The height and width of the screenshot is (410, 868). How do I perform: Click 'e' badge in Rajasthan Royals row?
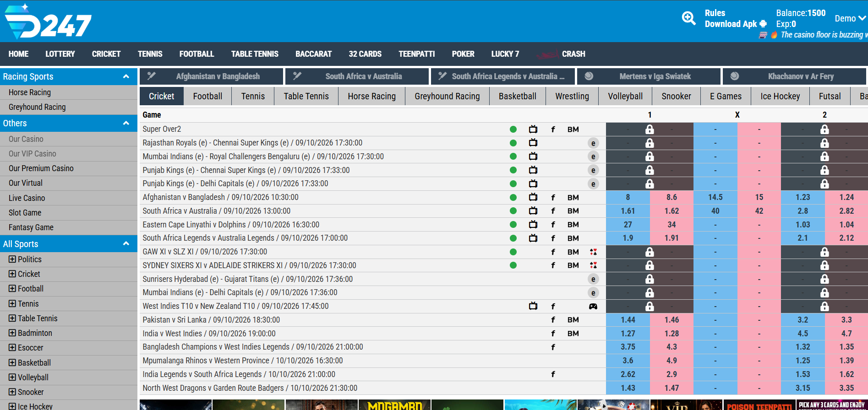point(593,143)
